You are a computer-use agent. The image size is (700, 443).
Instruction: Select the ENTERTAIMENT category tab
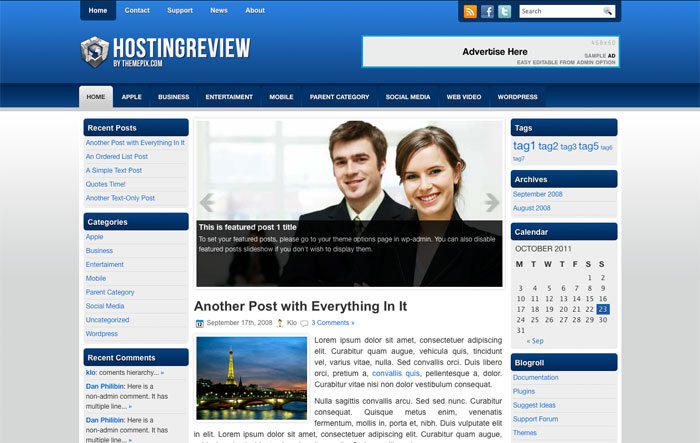(x=229, y=97)
